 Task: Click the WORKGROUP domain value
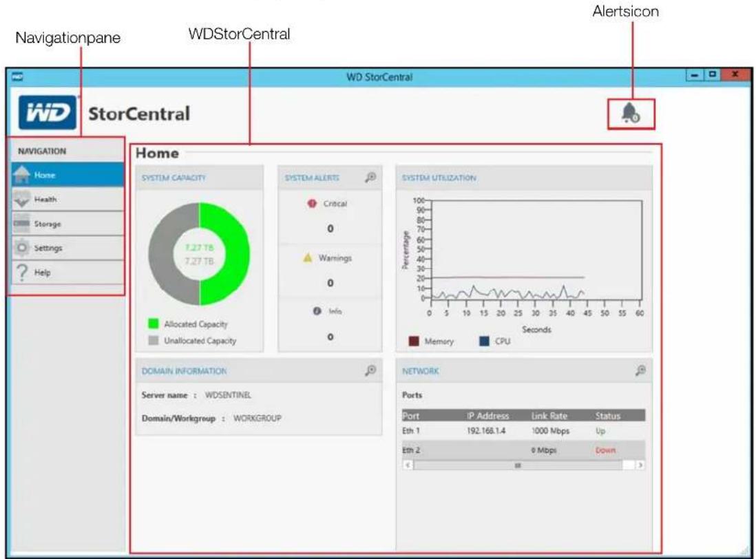pyautogui.click(x=257, y=418)
